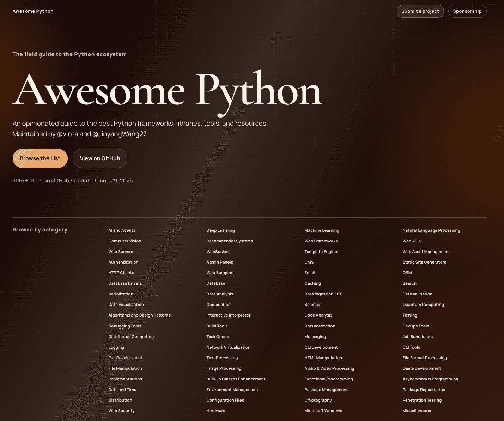Open the Asynchronous Programming category
Viewport: 504px width, 421px height.
tap(430, 379)
